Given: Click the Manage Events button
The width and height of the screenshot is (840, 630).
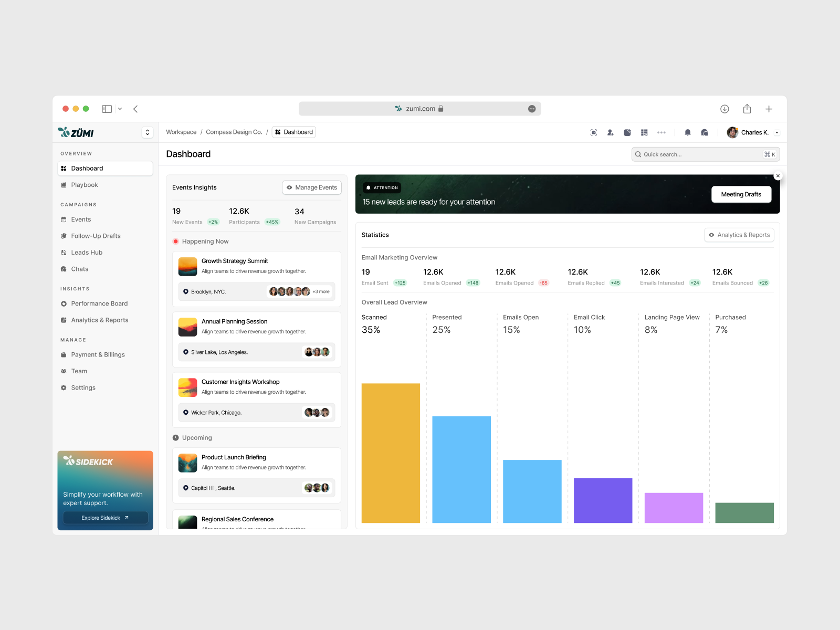Looking at the screenshot, I should [312, 187].
